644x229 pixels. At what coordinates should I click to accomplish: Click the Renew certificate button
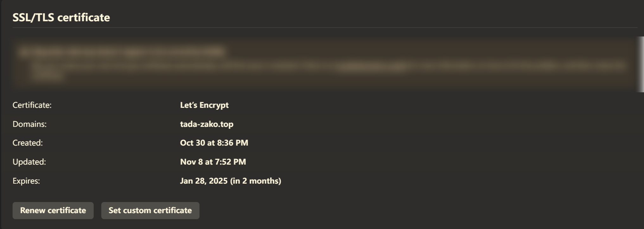click(x=53, y=211)
